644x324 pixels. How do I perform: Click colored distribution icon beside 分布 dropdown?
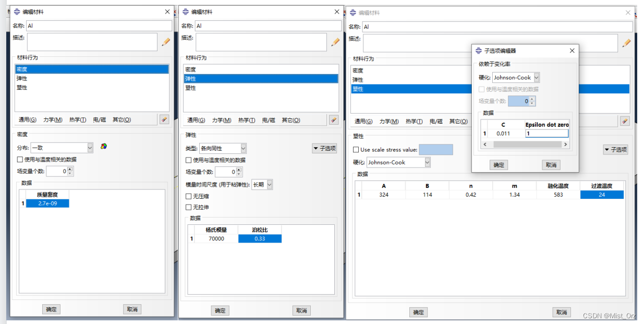[x=104, y=147]
